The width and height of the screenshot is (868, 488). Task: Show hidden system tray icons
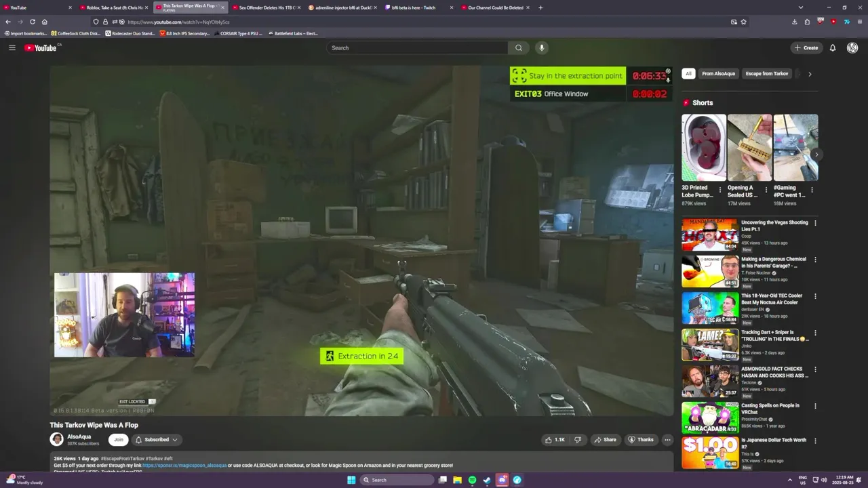click(x=790, y=480)
